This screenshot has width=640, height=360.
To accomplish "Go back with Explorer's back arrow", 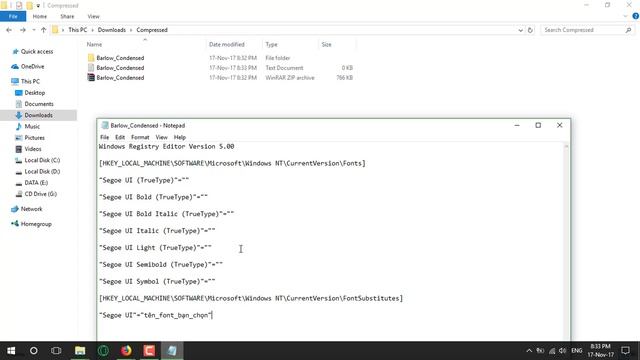I will (x=9, y=30).
